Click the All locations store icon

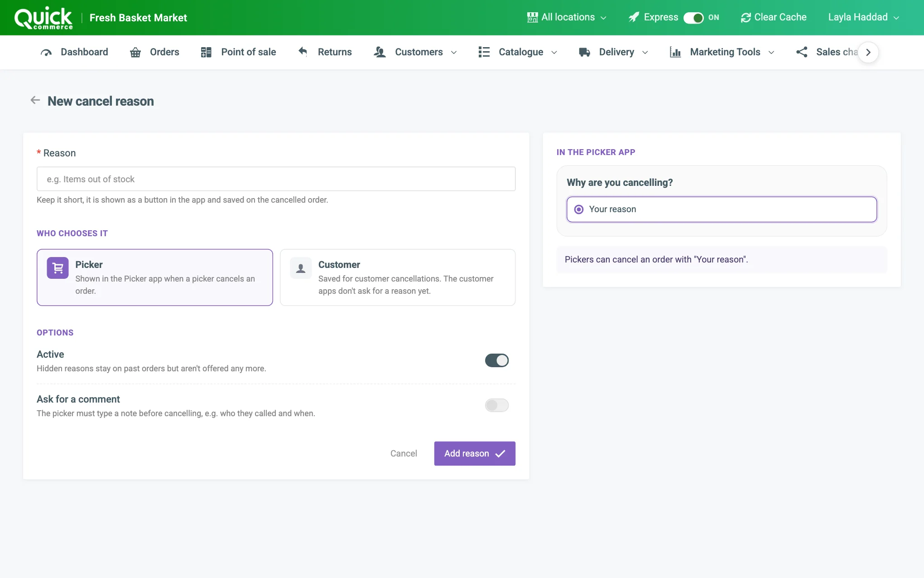point(532,17)
